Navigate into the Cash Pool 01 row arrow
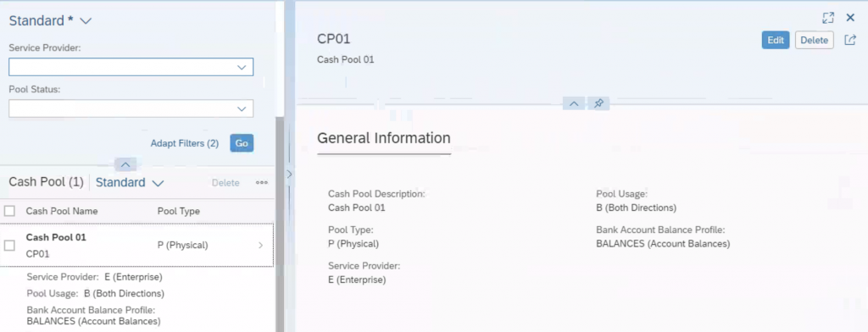Viewport: 868px width, 332px height. coord(261,245)
